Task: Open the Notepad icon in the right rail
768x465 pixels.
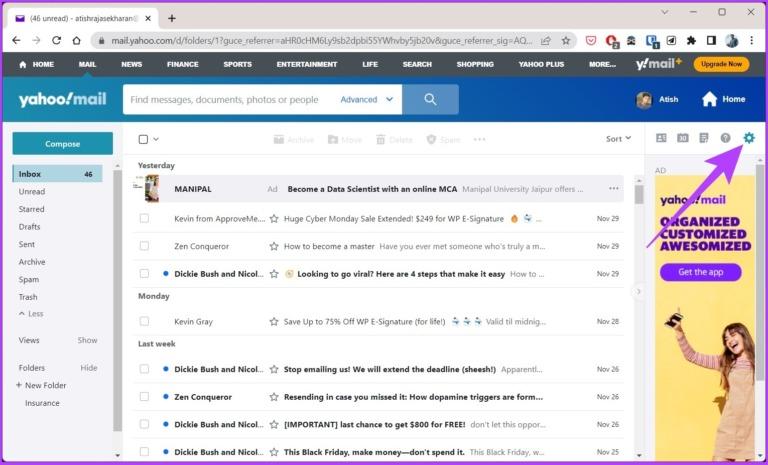Action: tap(704, 138)
